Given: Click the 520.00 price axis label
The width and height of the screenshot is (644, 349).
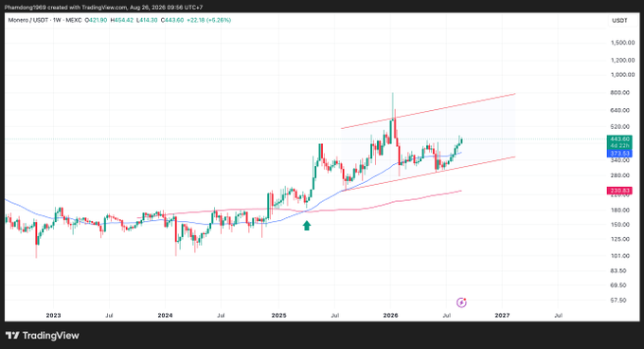Looking at the screenshot, I should tap(620, 127).
